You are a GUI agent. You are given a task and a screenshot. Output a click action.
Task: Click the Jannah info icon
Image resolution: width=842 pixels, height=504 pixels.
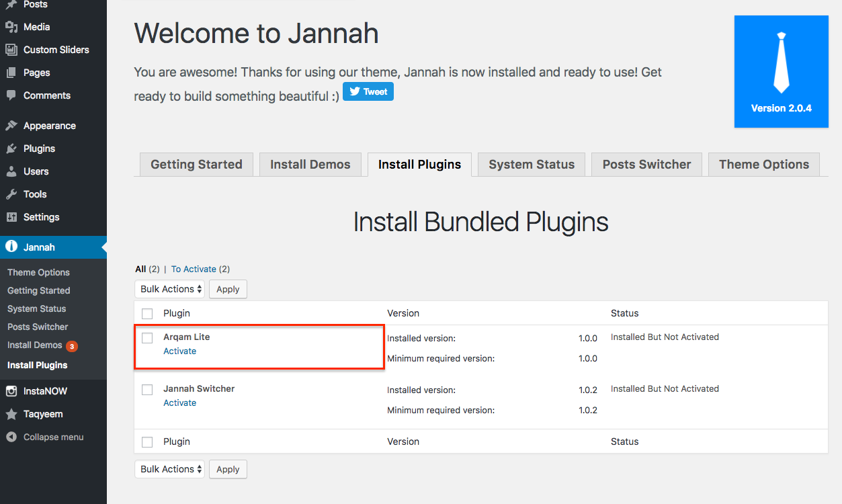pyautogui.click(x=11, y=247)
